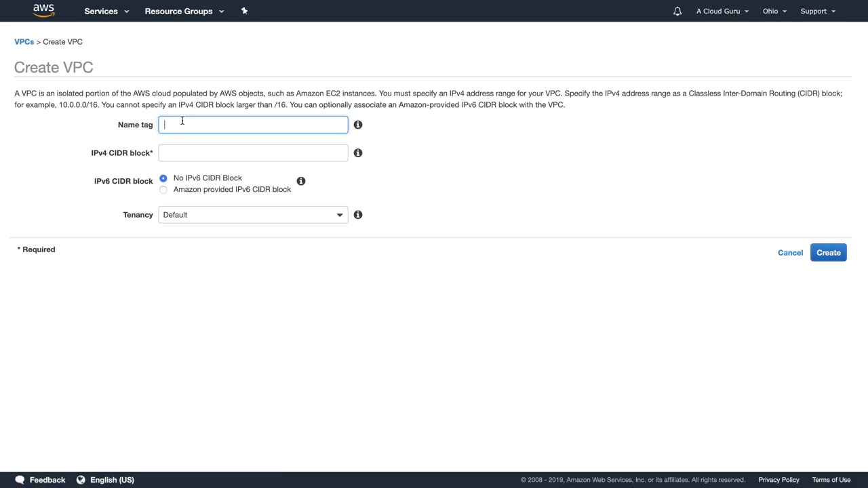Show info tooltip for IPv4 CIDR block

click(358, 153)
